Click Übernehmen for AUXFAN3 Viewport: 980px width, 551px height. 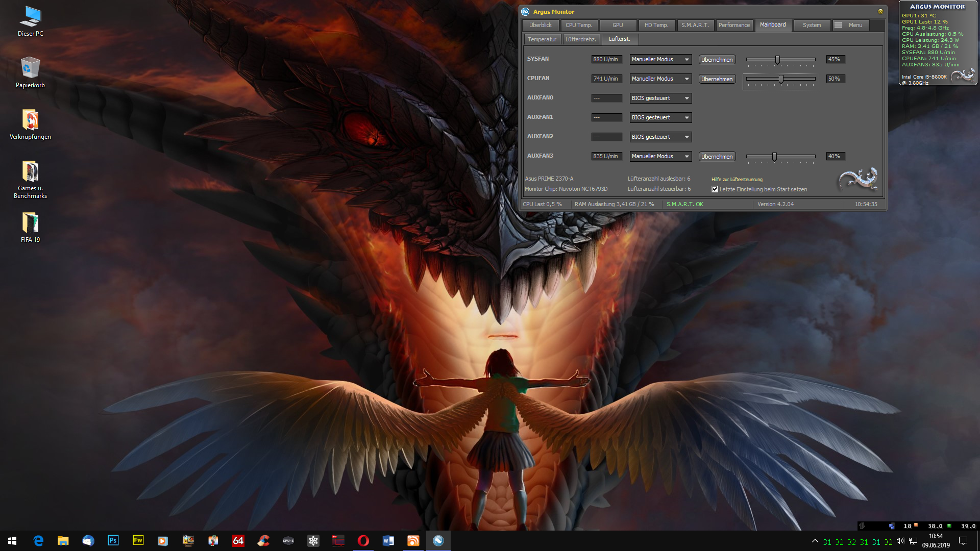tap(717, 157)
